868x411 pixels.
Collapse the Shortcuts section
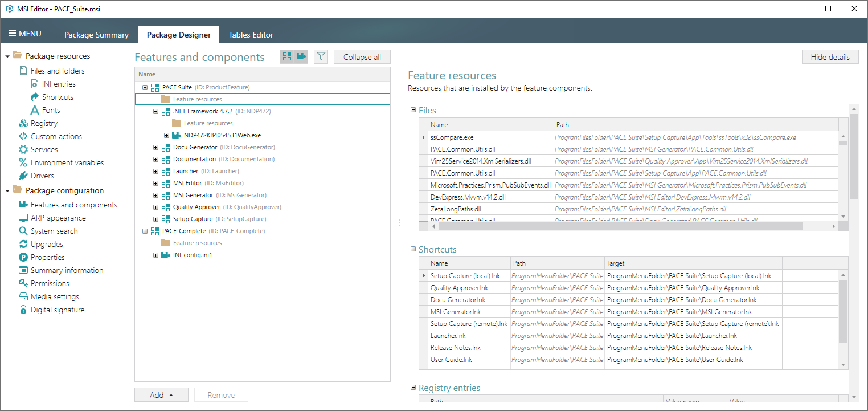click(x=413, y=249)
